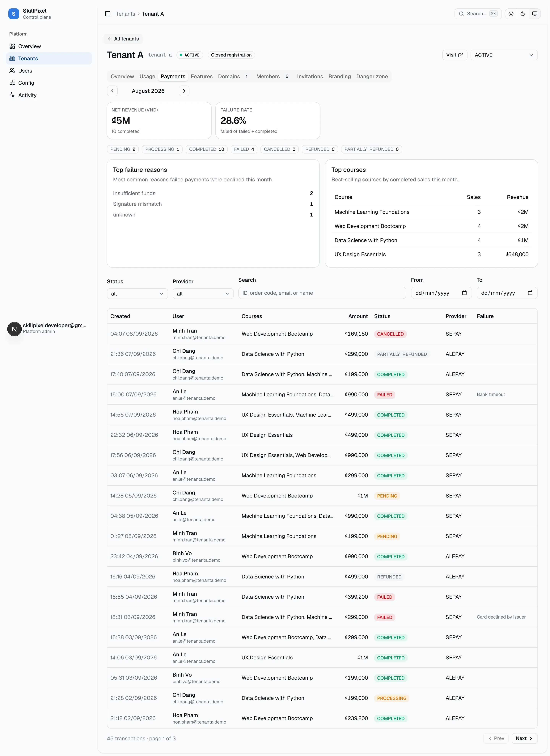
Task: Switch to the Invitations tab
Action: click(x=310, y=77)
